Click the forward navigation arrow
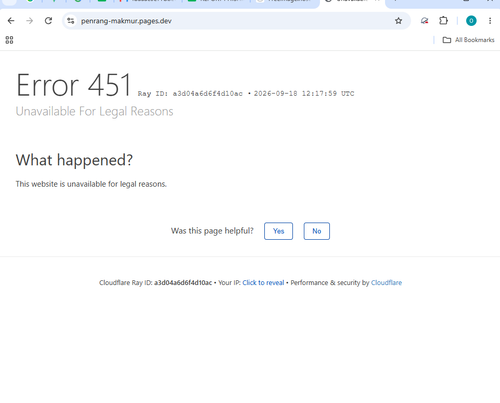The image size is (500, 403). [30, 21]
